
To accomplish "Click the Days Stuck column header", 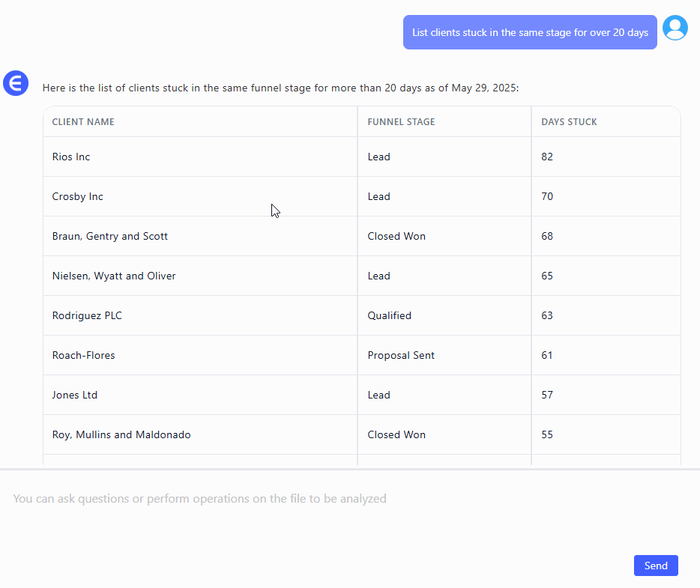I will coord(569,122).
